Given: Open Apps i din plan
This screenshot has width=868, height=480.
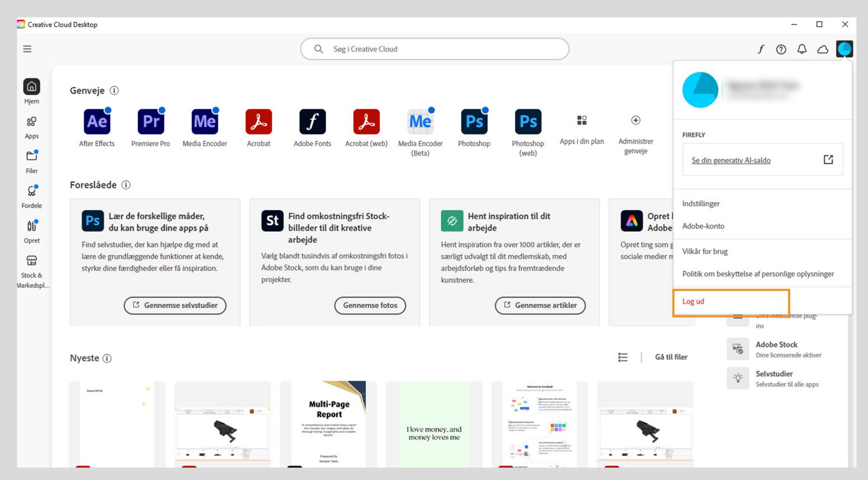Looking at the screenshot, I should pyautogui.click(x=582, y=129).
